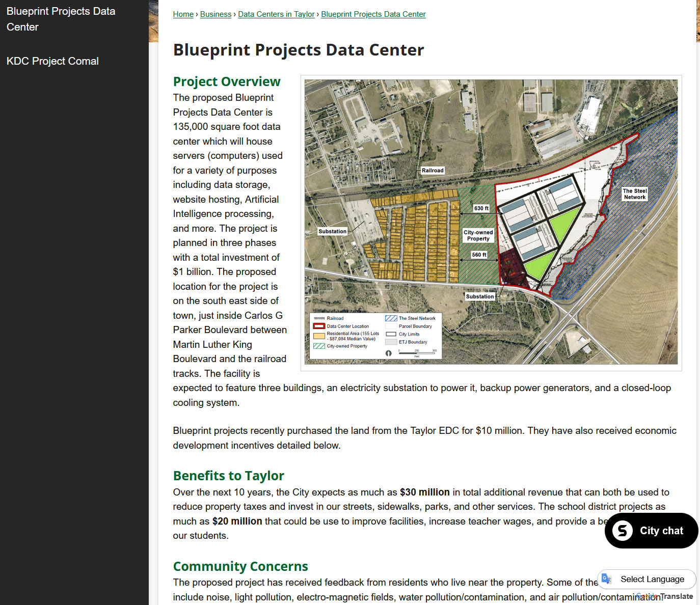Click the north arrow icon in legend
The height and width of the screenshot is (605, 700).
tap(389, 353)
